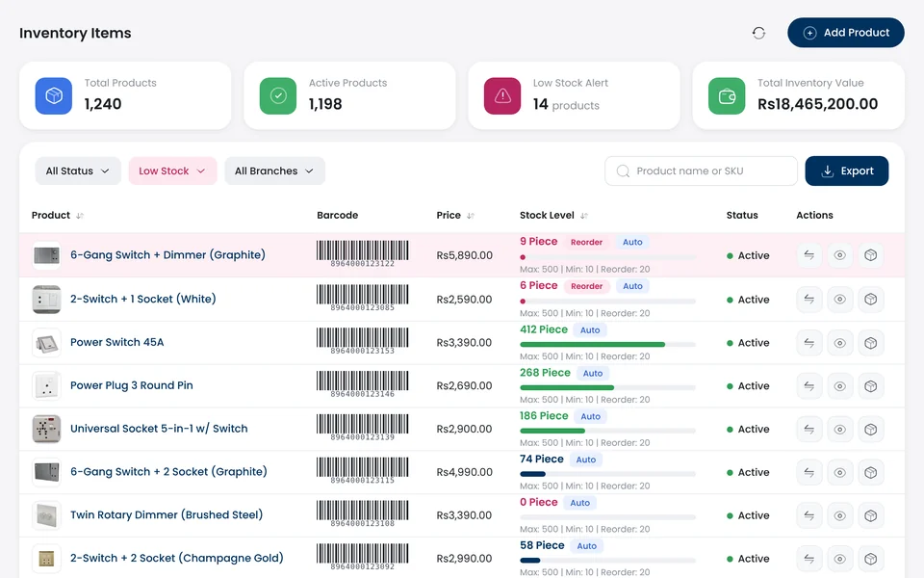
Task: Expand the All Branches dropdown
Action: tap(274, 171)
